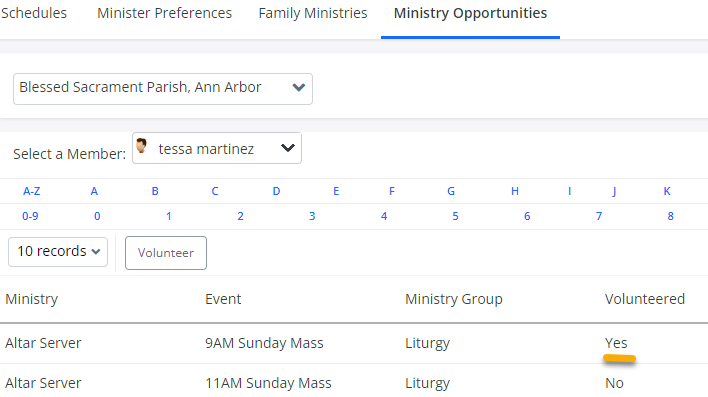
Task: Filter list by letter K
Action: click(x=667, y=191)
